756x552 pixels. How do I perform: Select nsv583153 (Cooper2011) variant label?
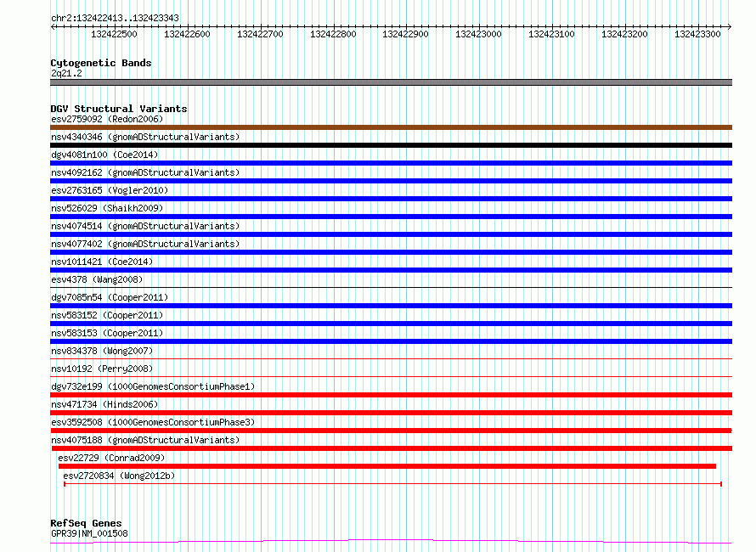[x=107, y=333]
